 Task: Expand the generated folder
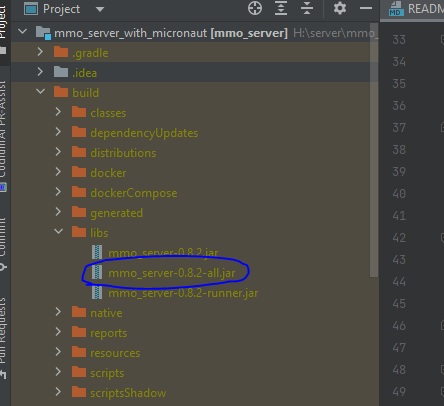coord(58,212)
